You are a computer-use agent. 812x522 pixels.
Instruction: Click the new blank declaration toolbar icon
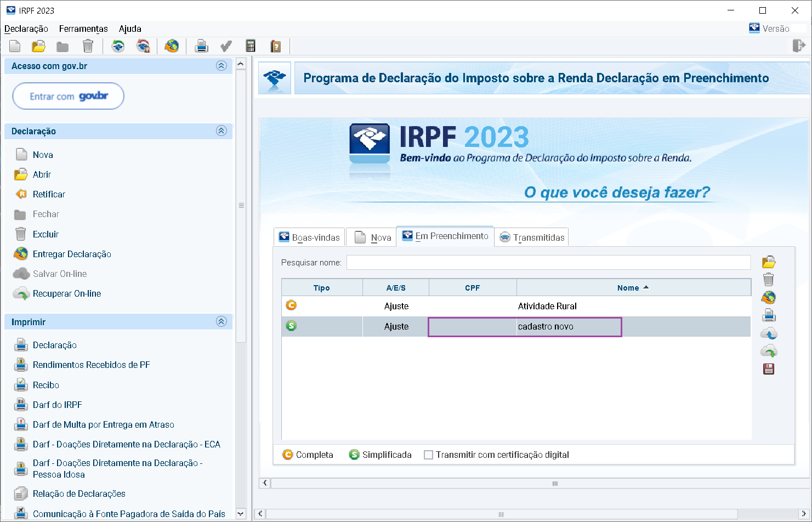(15, 46)
